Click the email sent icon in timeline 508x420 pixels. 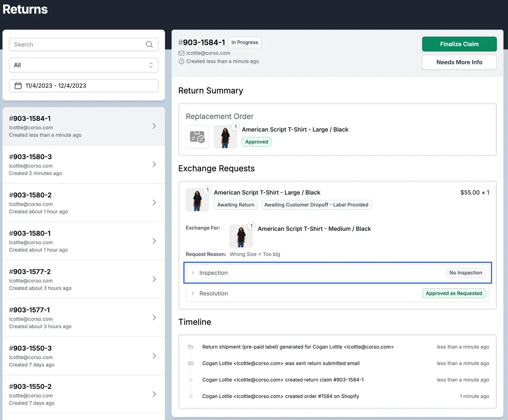pos(191,363)
